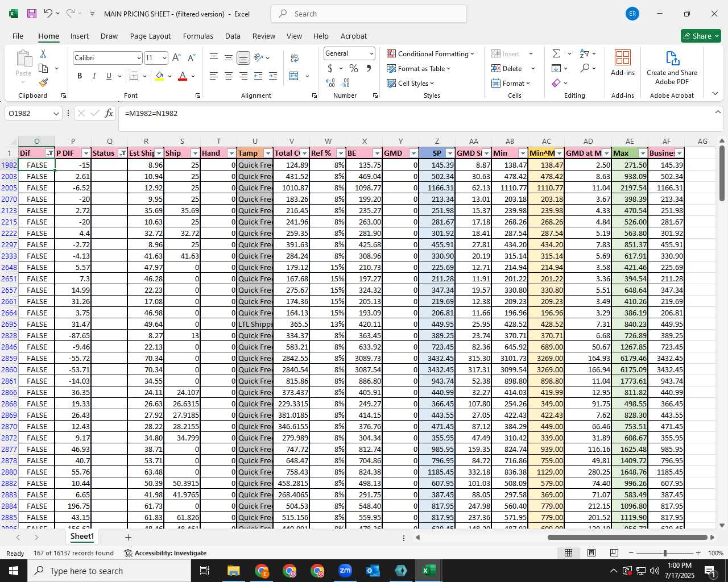Click Increase Font Size icon

[176, 58]
